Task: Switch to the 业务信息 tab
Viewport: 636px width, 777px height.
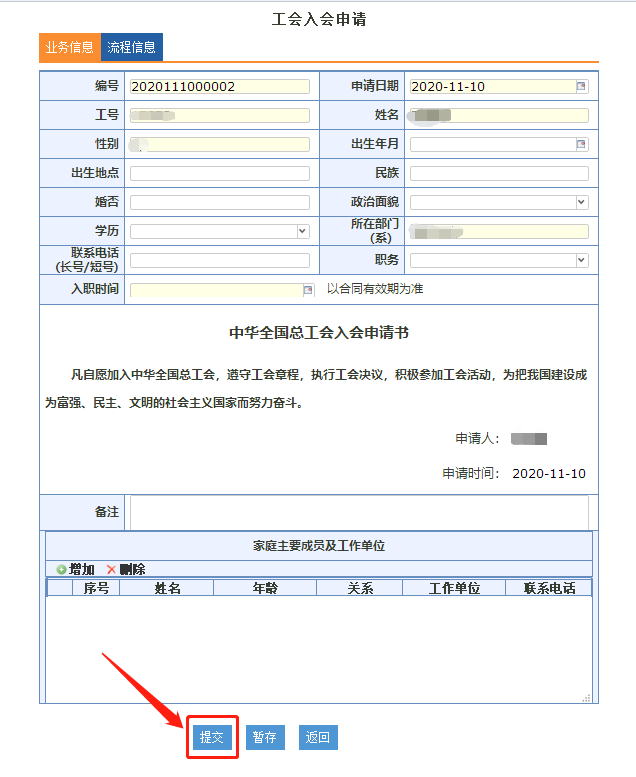Action: [x=70, y=48]
